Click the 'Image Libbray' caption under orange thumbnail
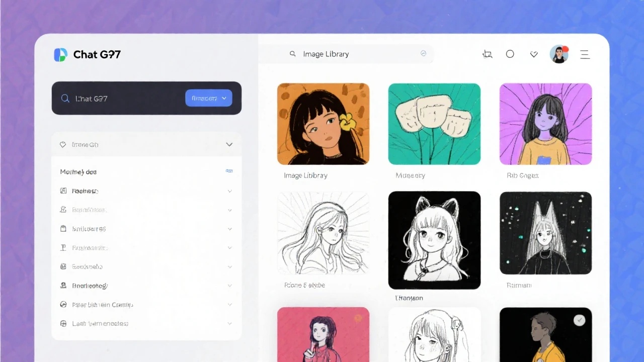644x362 pixels. pyautogui.click(x=305, y=175)
